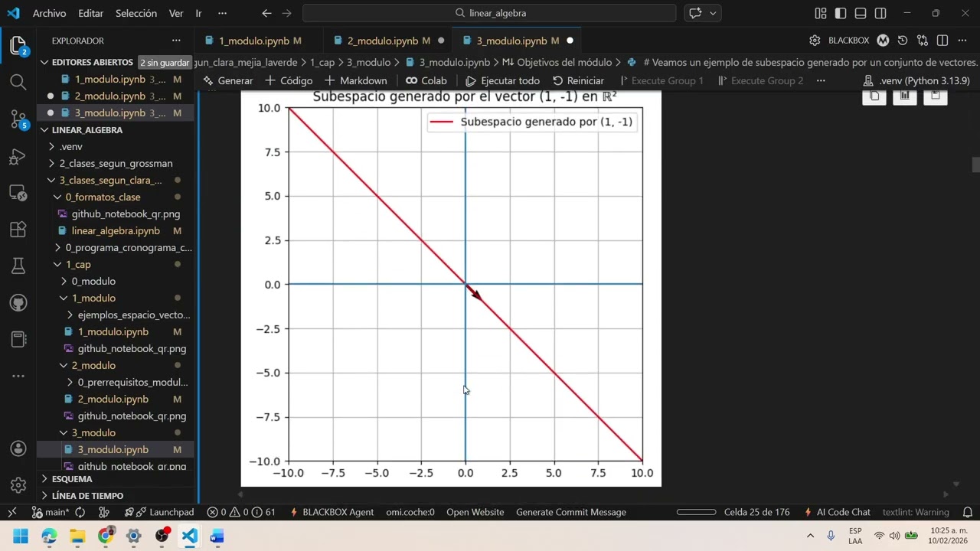Synchronize changes in status bar

pyautogui.click(x=80, y=512)
